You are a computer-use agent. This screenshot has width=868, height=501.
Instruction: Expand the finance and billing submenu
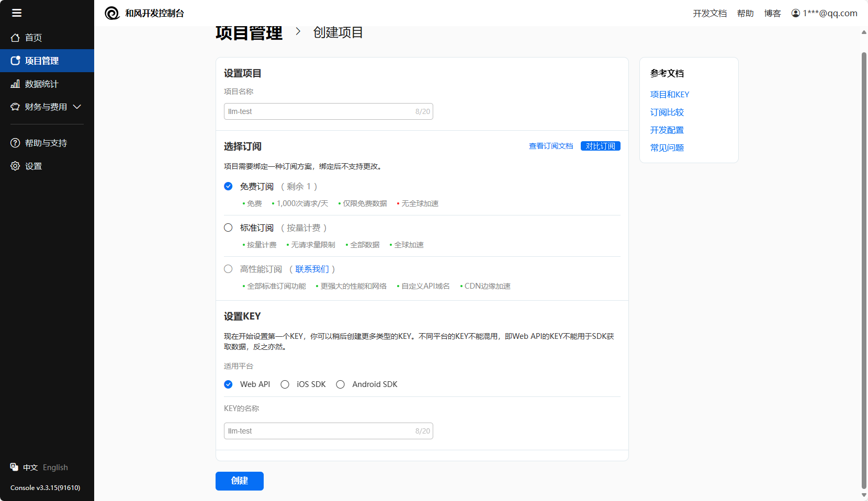[77, 107]
